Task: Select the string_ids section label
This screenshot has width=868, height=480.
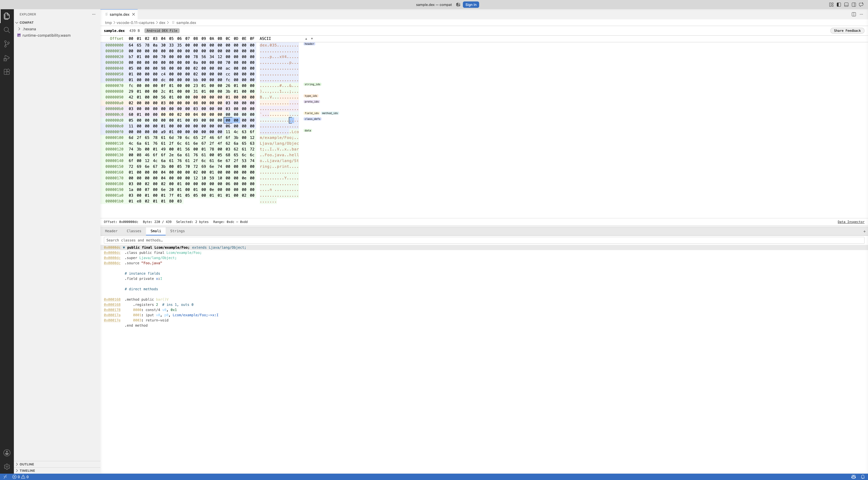Action: [312, 84]
